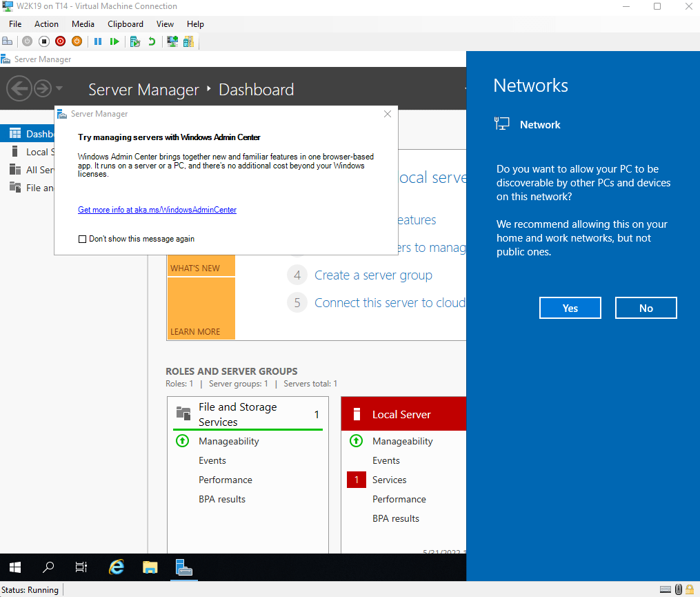Screen dimensions: 700x597
Task: Open the Help menu
Action: pos(195,24)
